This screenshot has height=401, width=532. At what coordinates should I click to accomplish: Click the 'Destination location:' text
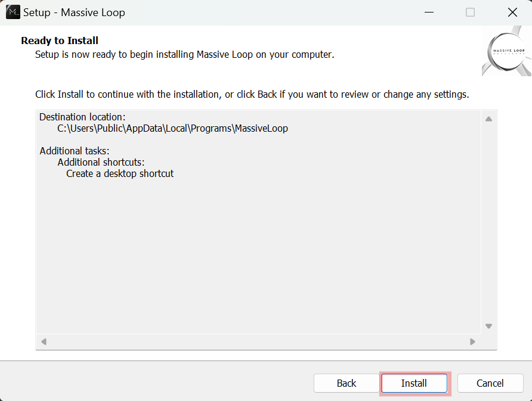(x=82, y=117)
